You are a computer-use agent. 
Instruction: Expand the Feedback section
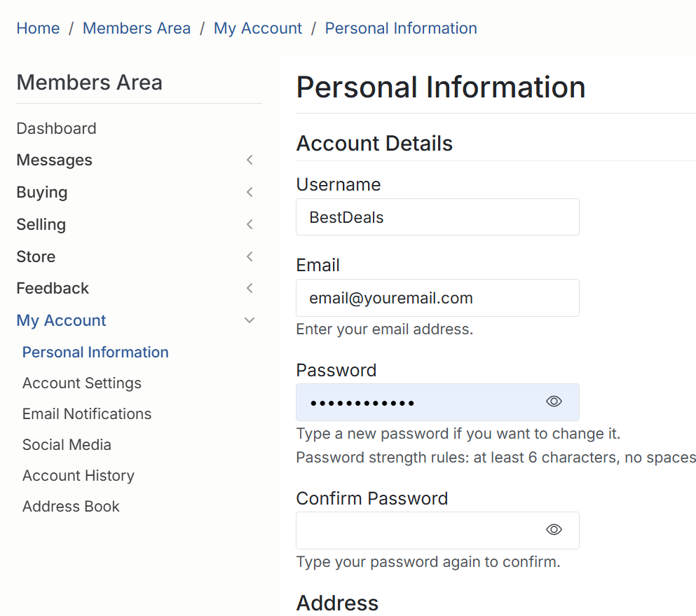(x=249, y=288)
